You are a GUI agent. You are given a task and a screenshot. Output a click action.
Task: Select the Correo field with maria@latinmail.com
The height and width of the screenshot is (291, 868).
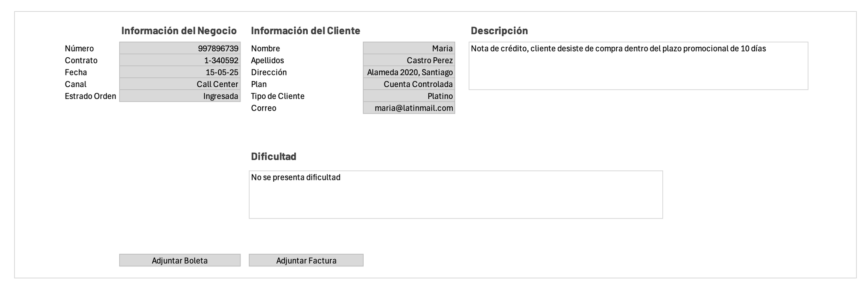click(x=409, y=108)
